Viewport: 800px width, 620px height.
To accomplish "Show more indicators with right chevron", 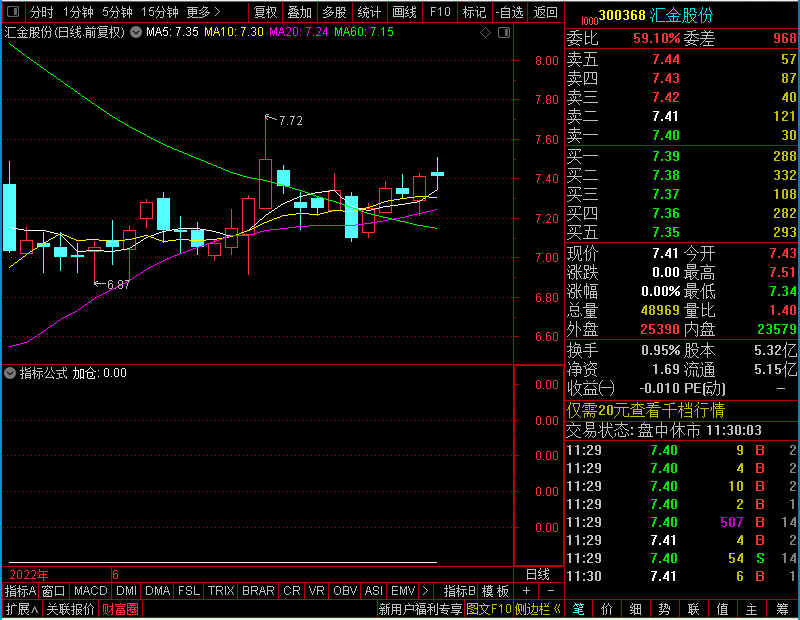I will pos(426,591).
